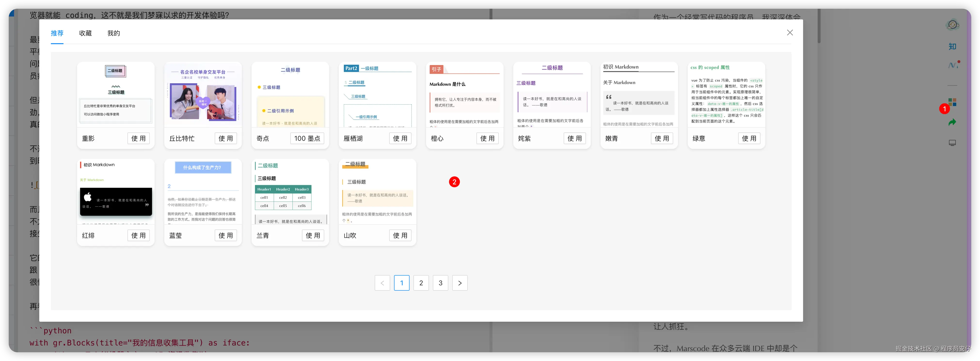Switch to the 收藏 tab
The height and width of the screenshot is (361, 980).
point(85,33)
